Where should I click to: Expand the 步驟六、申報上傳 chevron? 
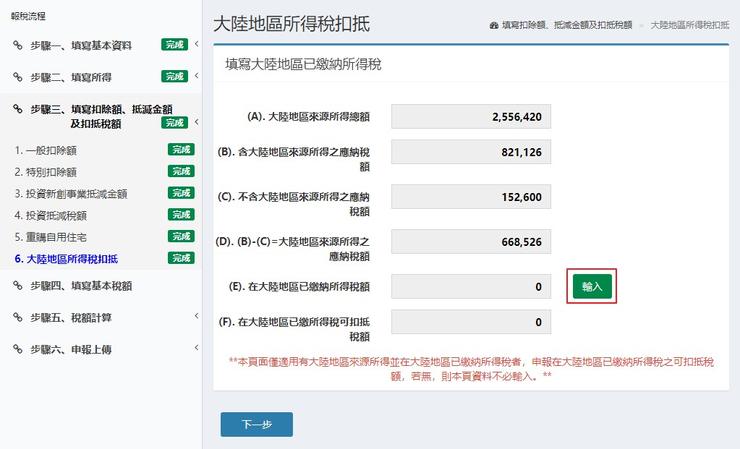(x=197, y=349)
